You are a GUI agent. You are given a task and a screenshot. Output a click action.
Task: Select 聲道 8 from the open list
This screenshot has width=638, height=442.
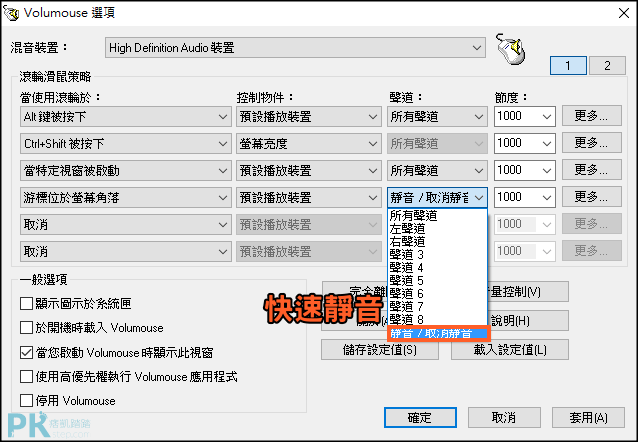coord(437,319)
